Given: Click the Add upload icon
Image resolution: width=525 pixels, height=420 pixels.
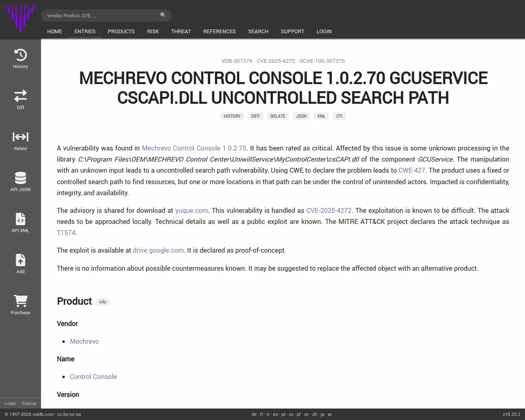Looking at the screenshot, I should [21, 260].
